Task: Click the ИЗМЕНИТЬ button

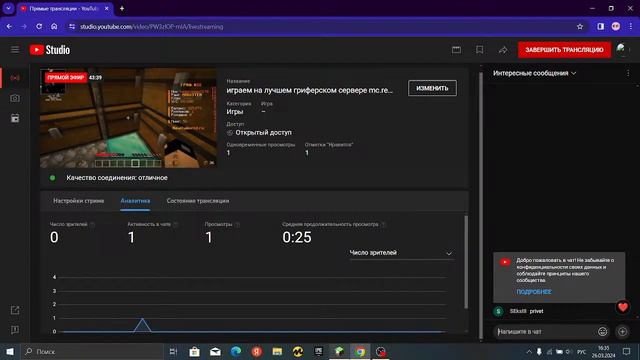Action: click(x=432, y=88)
